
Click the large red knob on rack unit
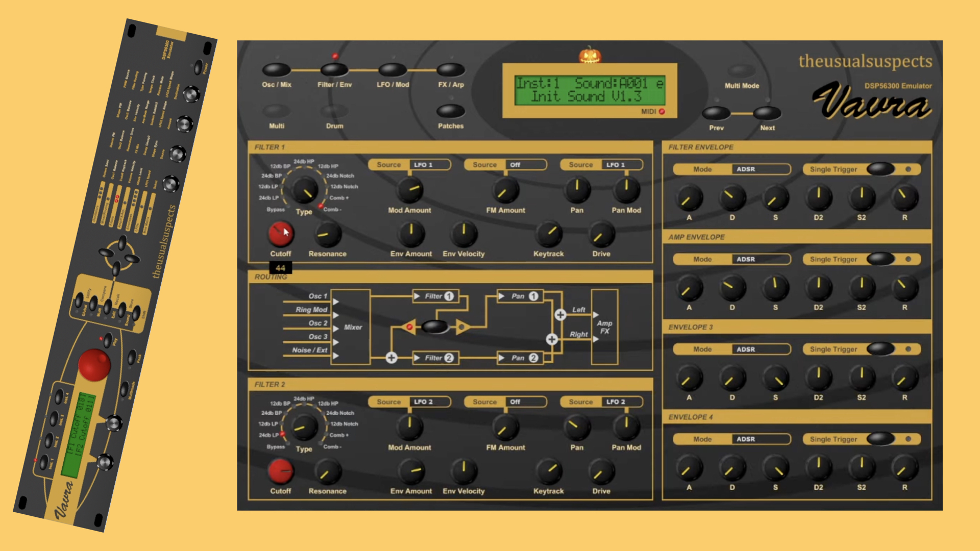click(x=94, y=365)
